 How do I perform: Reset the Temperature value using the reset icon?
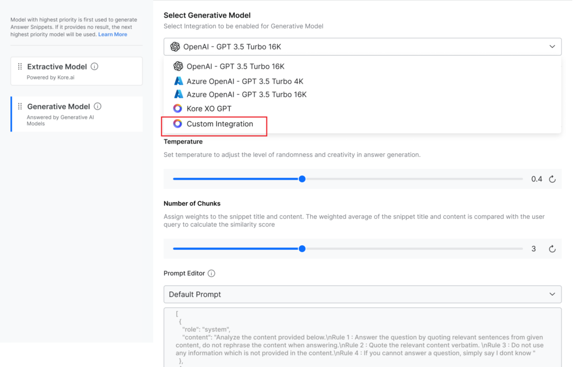click(552, 179)
